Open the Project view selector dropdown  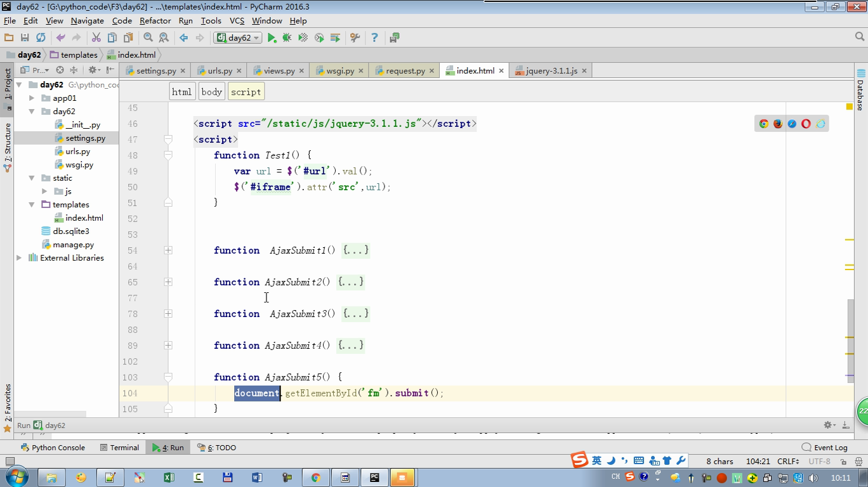pos(34,70)
